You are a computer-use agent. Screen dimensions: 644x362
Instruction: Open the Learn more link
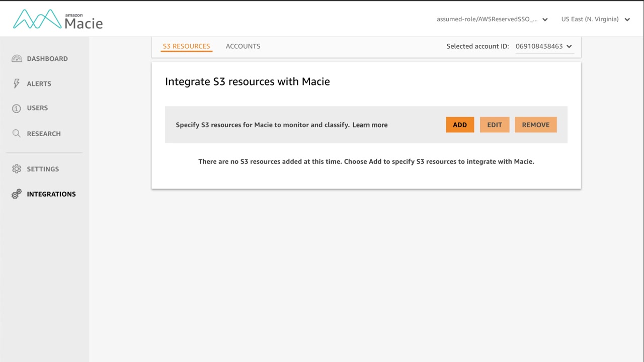tap(370, 125)
